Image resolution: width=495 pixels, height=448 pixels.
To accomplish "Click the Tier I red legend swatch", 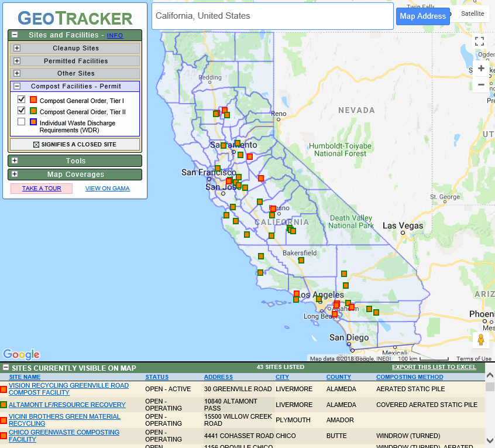I will (x=33, y=100).
